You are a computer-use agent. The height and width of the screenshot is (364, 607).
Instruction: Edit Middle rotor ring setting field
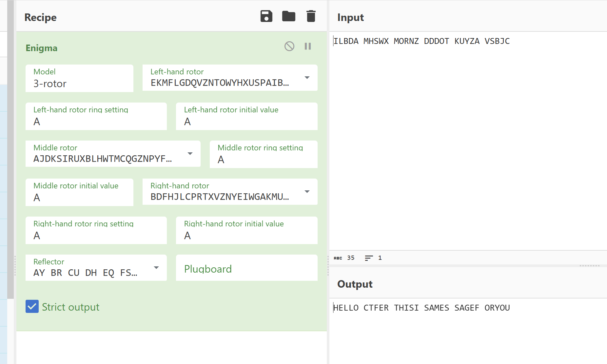(264, 154)
